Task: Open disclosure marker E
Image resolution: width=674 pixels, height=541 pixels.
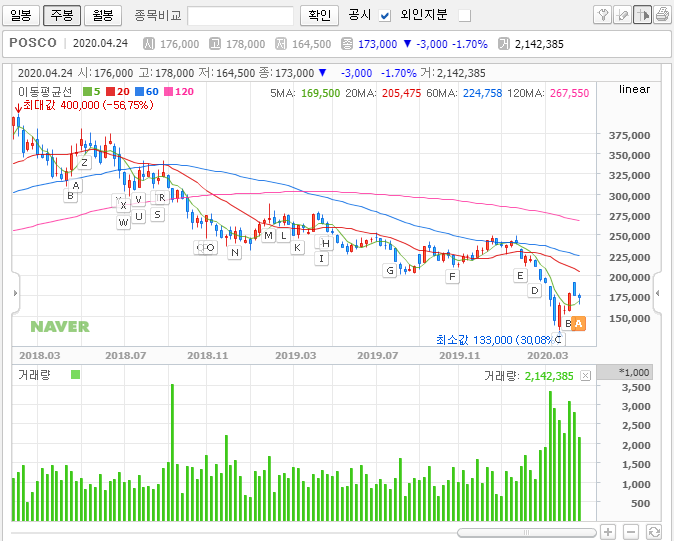Action: coord(520,275)
